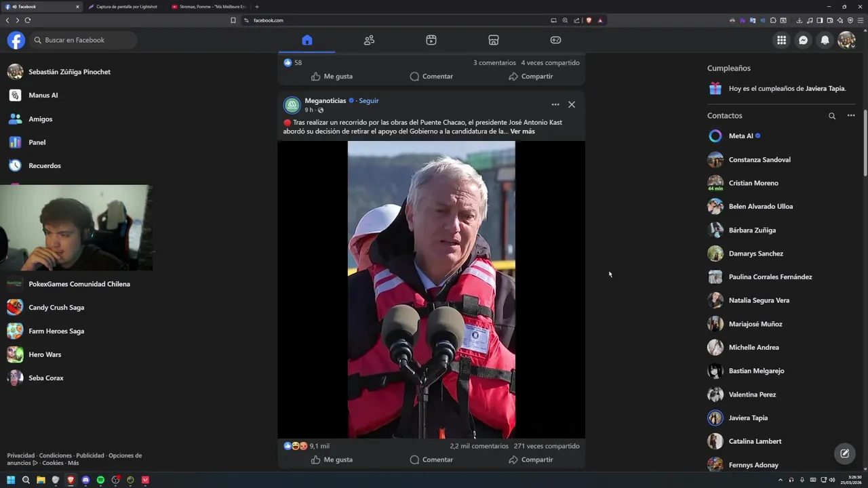Open the Facebook menu grid icon
868x488 pixels.
coord(781,40)
